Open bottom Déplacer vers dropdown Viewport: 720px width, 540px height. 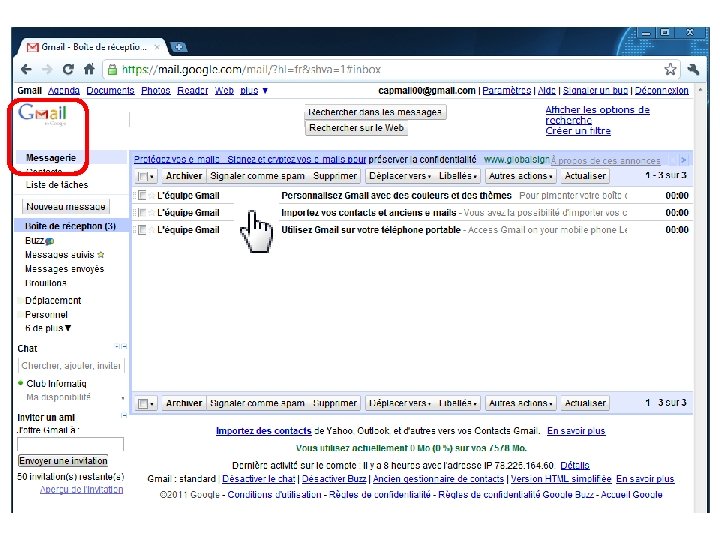pyautogui.click(x=400, y=403)
